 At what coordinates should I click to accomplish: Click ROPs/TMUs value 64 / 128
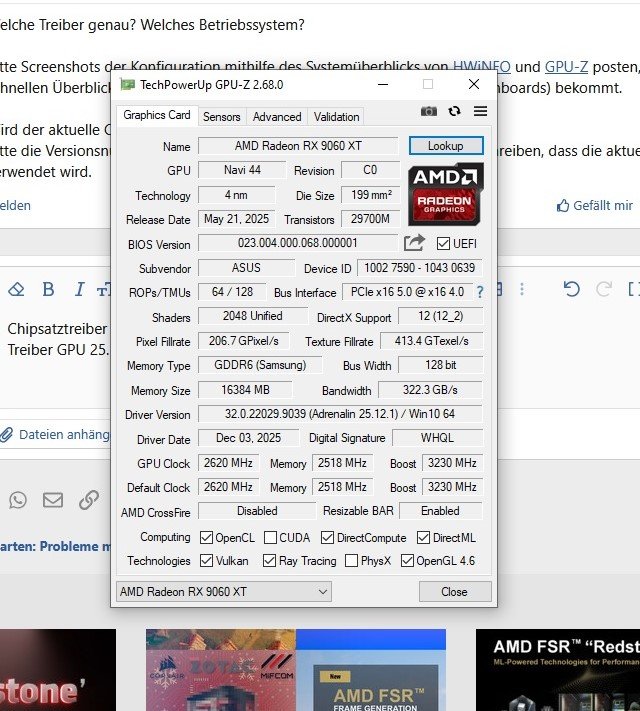pyautogui.click(x=232, y=292)
